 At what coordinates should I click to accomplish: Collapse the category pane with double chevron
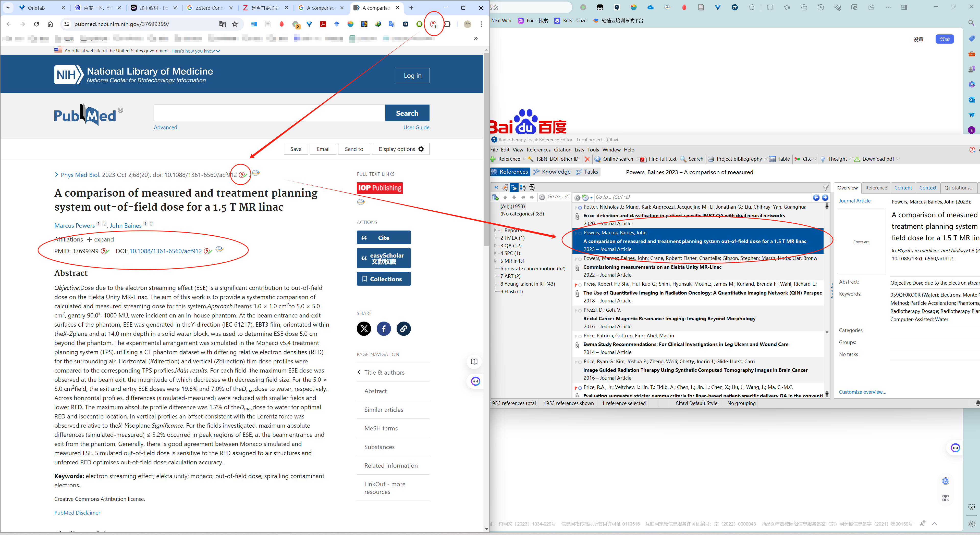[496, 187]
